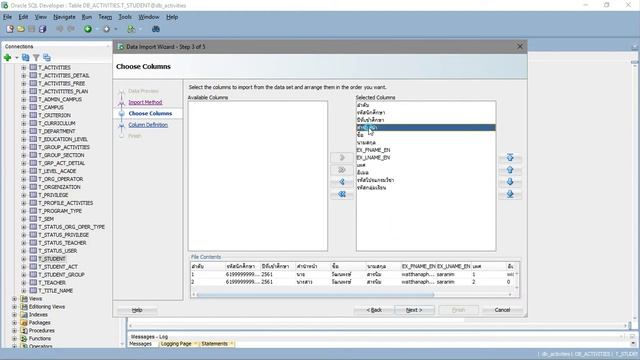Open the File menu
Image resolution: width=640 pixels, height=360 pixels.
7,17
